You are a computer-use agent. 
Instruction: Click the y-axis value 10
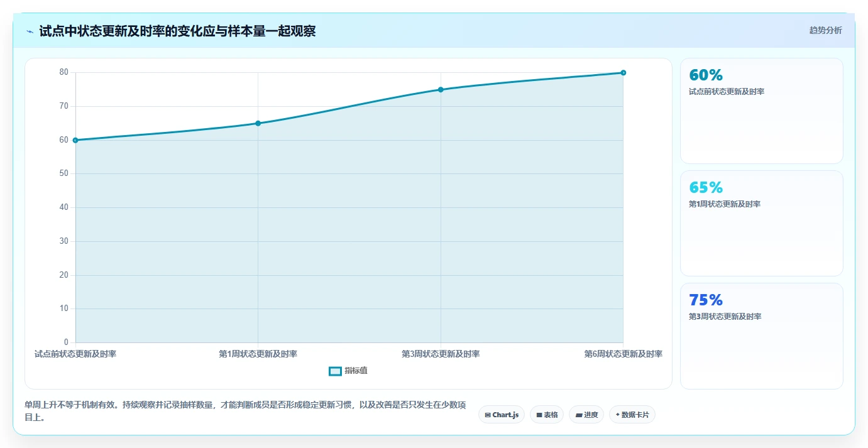tap(63, 309)
